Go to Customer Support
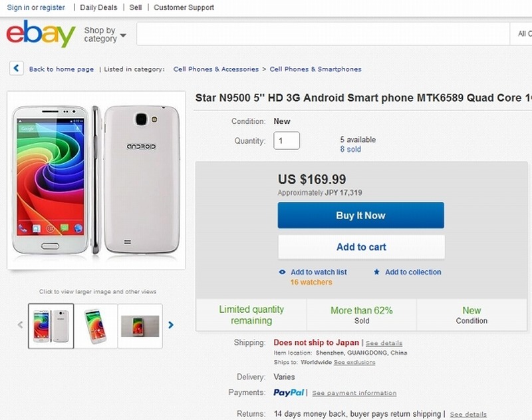 (x=184, y=7)
